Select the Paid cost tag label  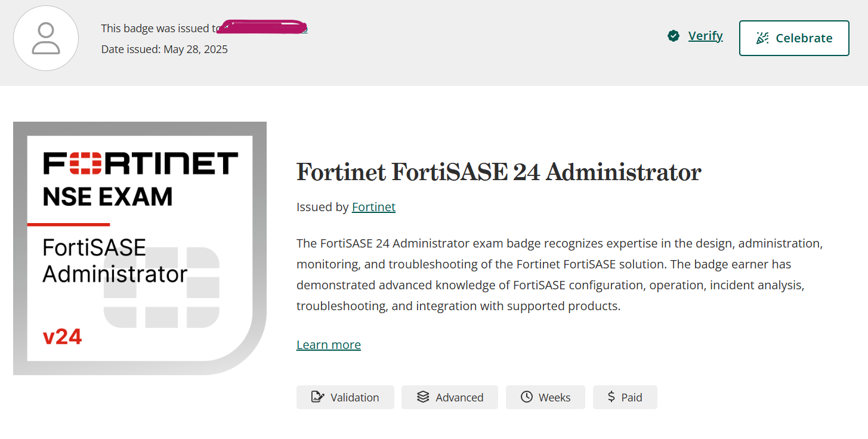click(632, 398)
